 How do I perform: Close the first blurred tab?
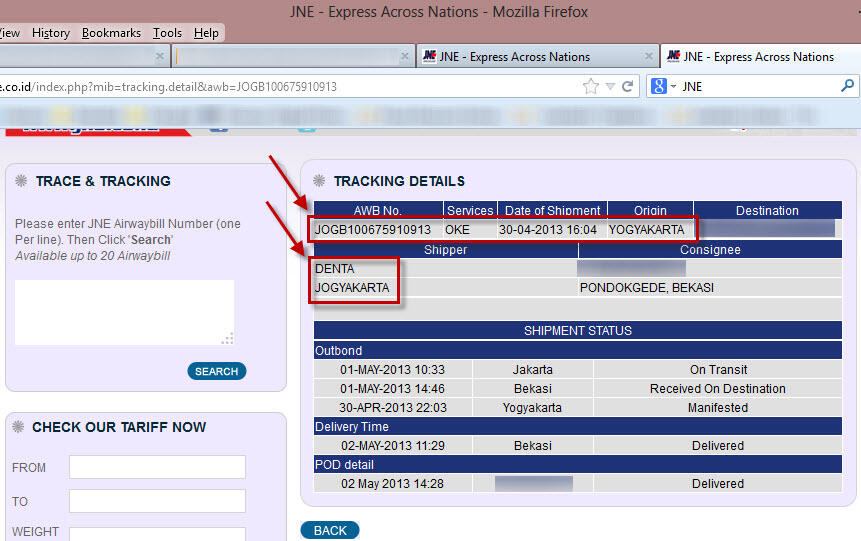click(x=160, y=56)
